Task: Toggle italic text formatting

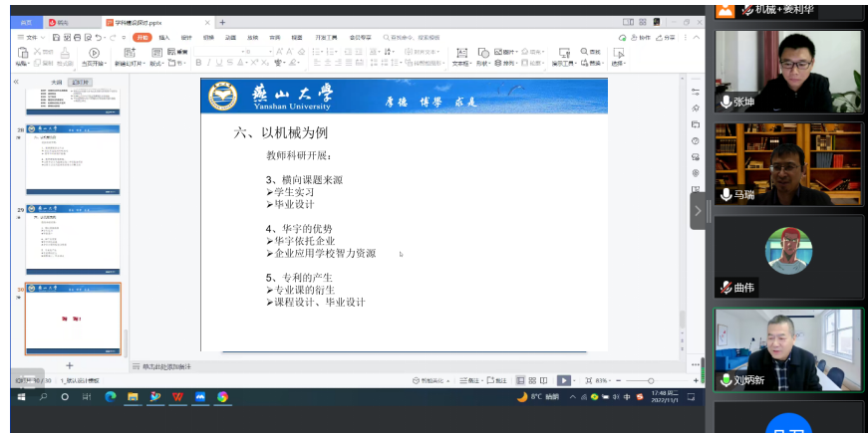Action: (x=209, y=63)
